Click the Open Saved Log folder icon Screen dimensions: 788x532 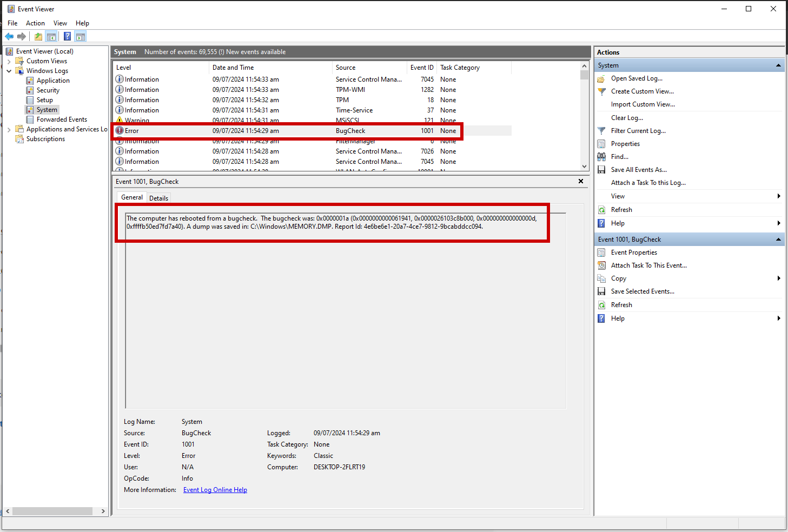point(601,79)
